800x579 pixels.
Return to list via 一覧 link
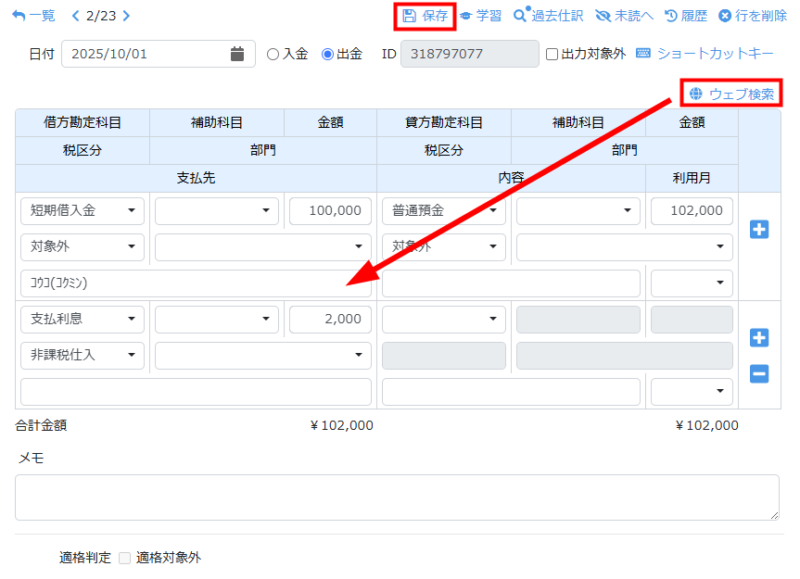point(34,16)
